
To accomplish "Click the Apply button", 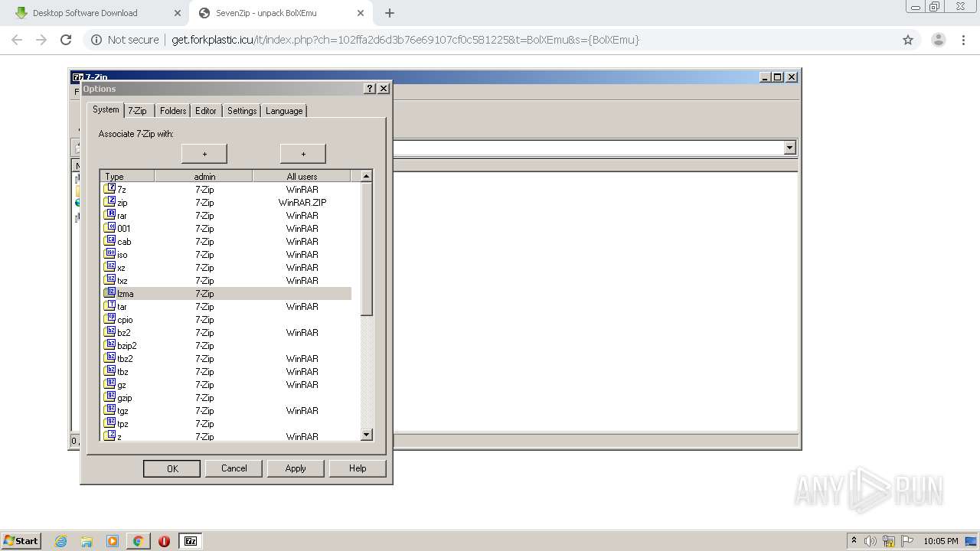I will click(296, 468).
